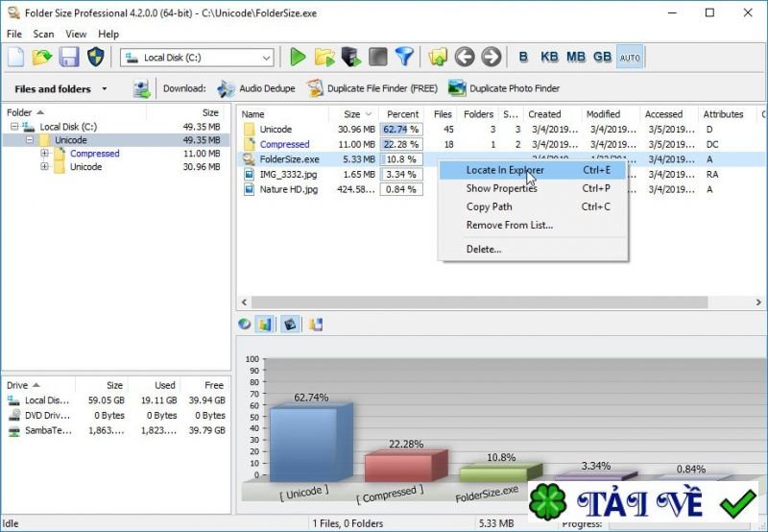Select the pie chart view icon
Screen dimensions: 768x532
(245, 324)
